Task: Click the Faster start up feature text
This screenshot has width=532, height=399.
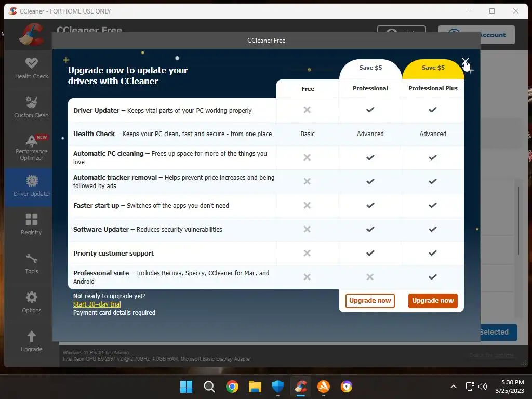Action: 151,205
